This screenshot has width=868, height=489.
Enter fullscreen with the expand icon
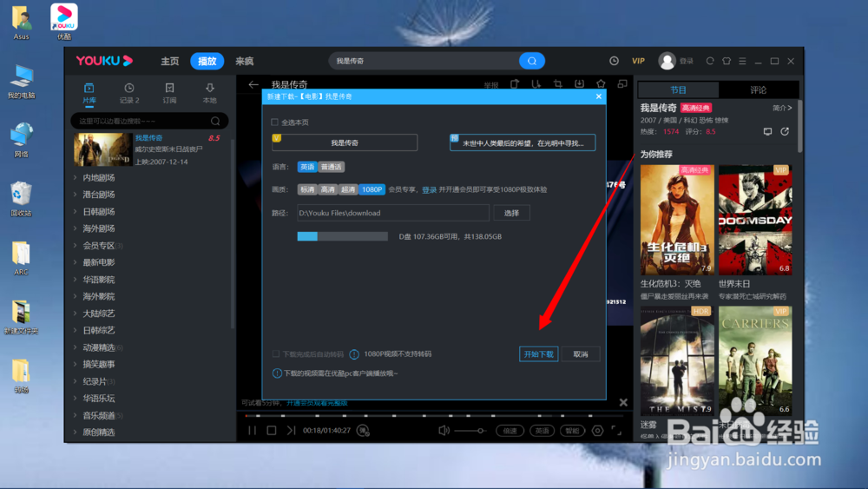[x=616, y=430]
